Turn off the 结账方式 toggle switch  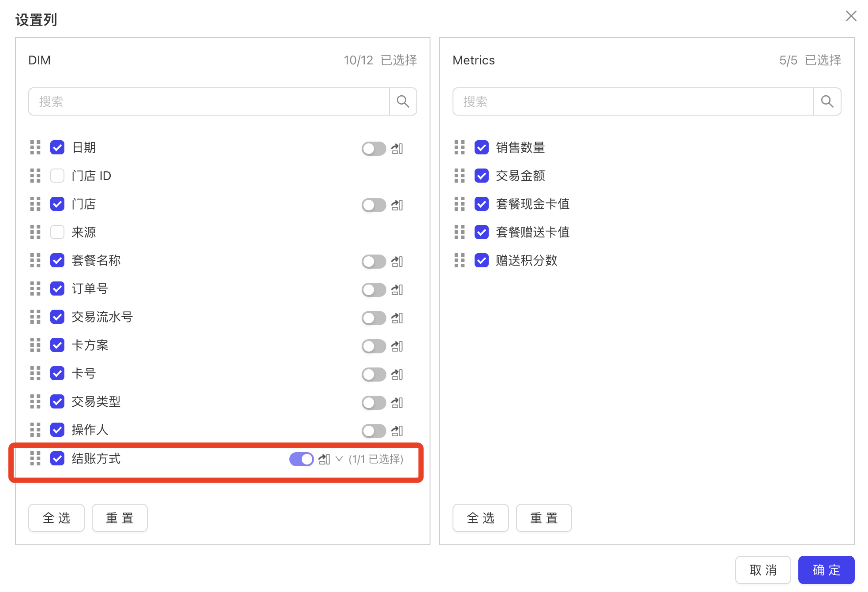tap(301, 459)
